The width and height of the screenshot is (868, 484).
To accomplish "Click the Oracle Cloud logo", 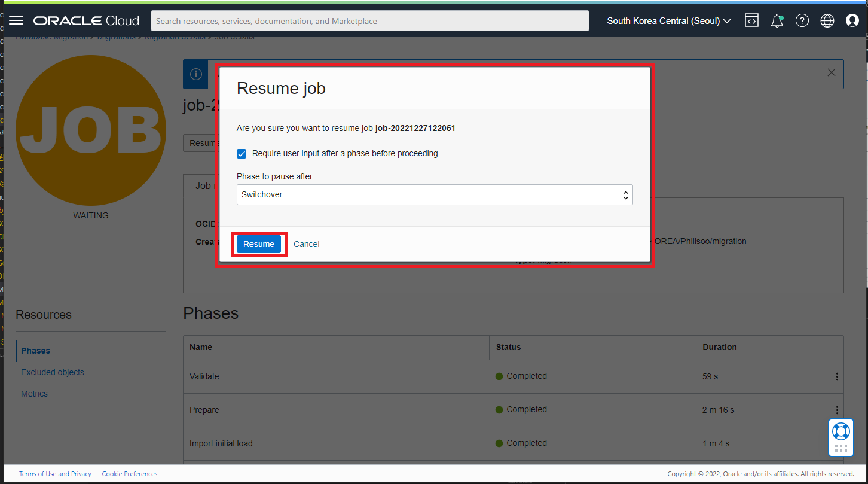I will point(86,21).
